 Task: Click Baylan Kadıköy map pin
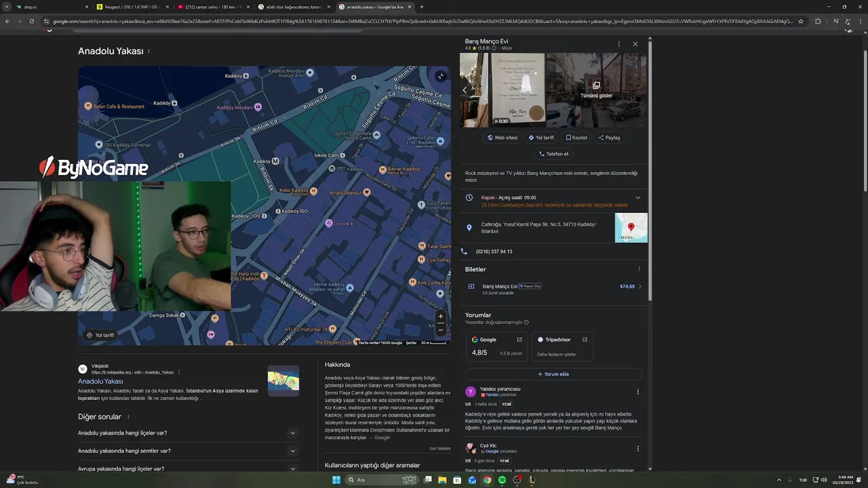(382, 169)
